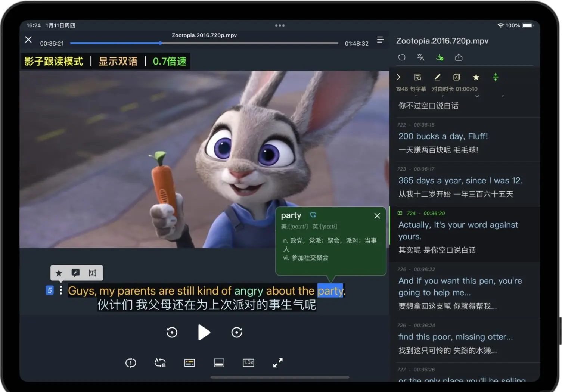This screenshot has width=562, height=392.
Task: Toggle subtitle mask bar icon
Action: click(219, 363)
